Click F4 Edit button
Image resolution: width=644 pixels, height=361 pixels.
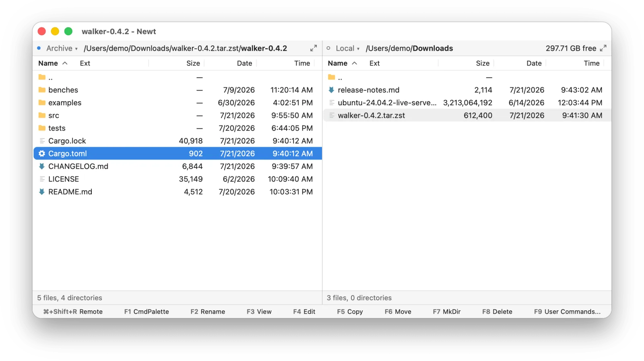coord(304,312)
